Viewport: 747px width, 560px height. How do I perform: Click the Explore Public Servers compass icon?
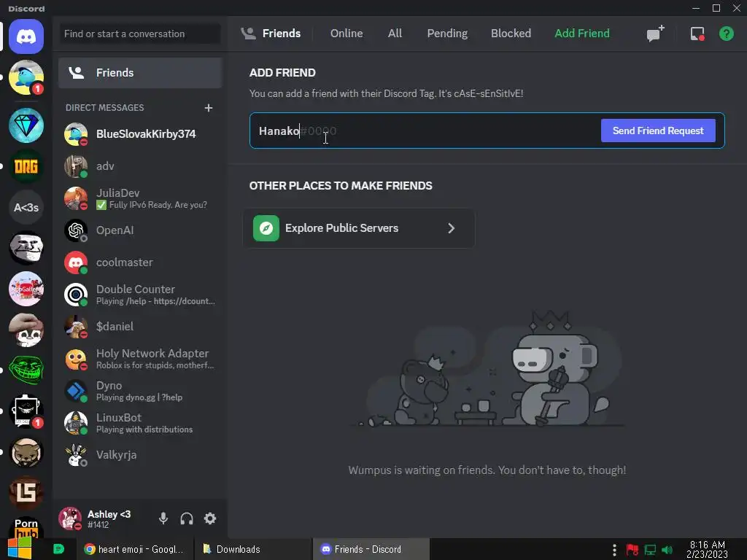266,228
